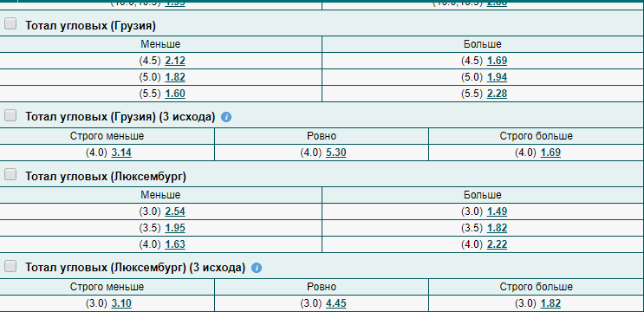The image size is (644, 312).
Task: Select Люксембург under 3.0 odds 2.54
Action: point(175,212)
